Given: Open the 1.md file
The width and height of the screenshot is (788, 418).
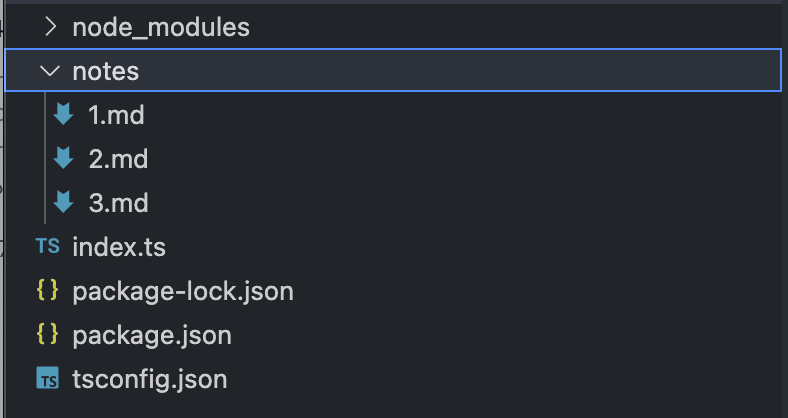Looking at the screenshot, I should tap(117, 116).
